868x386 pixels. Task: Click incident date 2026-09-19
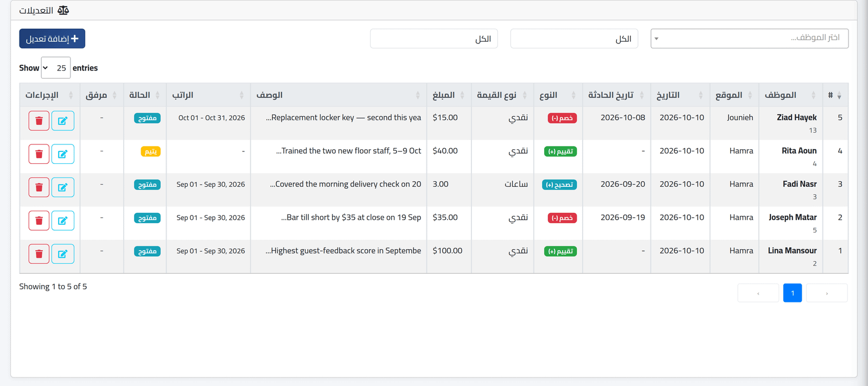coord(623,217)
